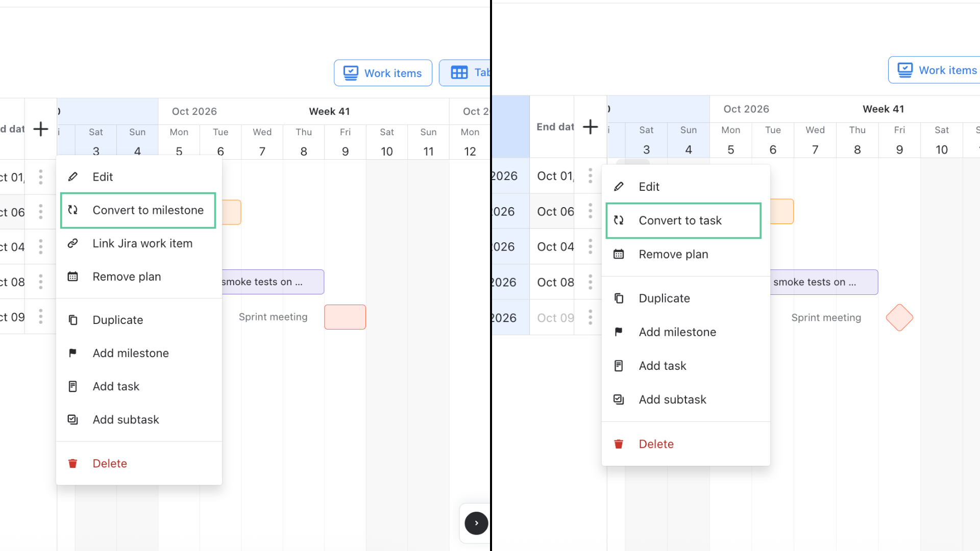
Task: Click the Delete trash icon in right menu
Action: [x=619, y=444]
